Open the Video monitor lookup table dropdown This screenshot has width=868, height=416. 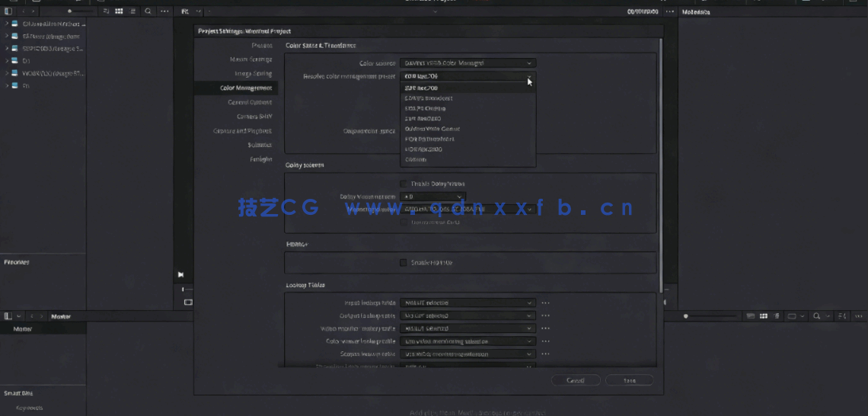coord(468,328)
